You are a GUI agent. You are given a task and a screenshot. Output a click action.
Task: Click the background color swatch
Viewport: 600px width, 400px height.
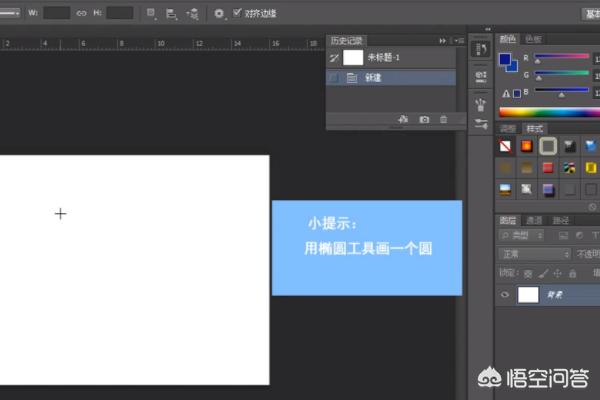513,67
